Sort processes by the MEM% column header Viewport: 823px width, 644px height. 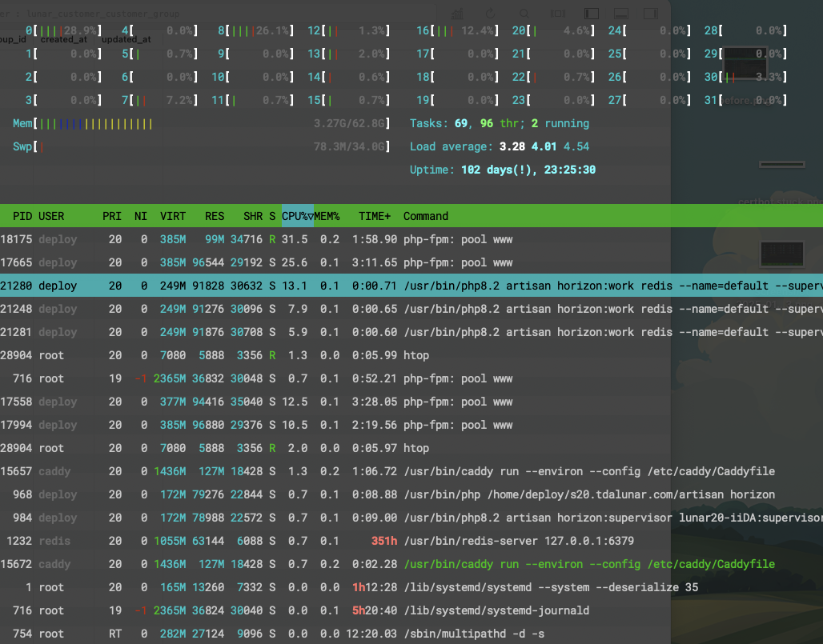[x=327, y=216]
